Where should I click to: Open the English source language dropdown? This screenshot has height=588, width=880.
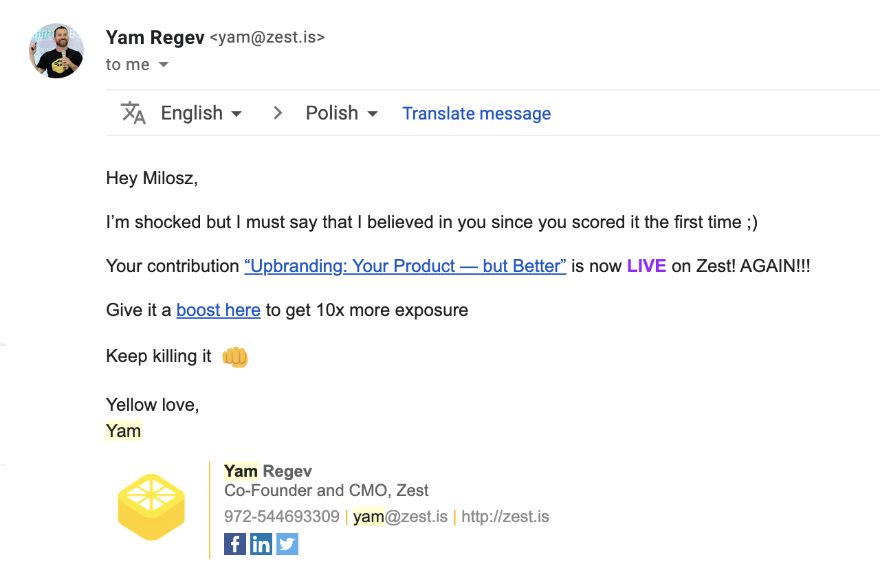click(x=201, y=113)
